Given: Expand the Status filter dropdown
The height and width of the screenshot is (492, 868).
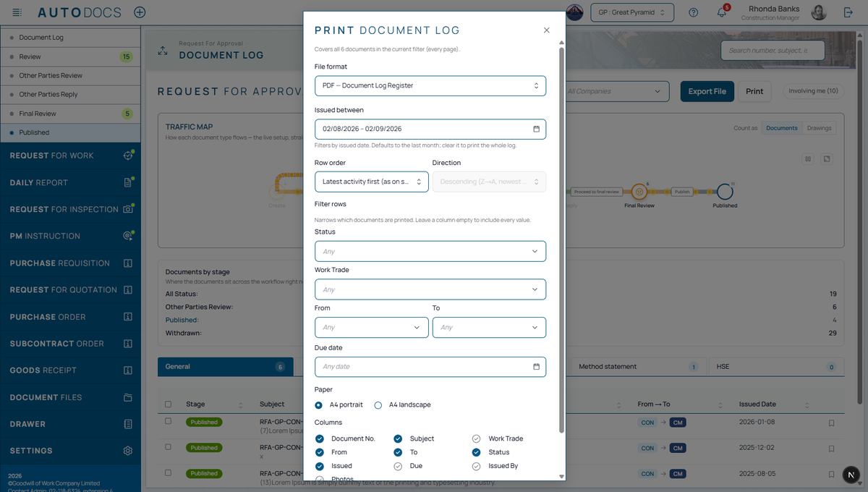Looking at the screenshot, I should click(430, 251).
